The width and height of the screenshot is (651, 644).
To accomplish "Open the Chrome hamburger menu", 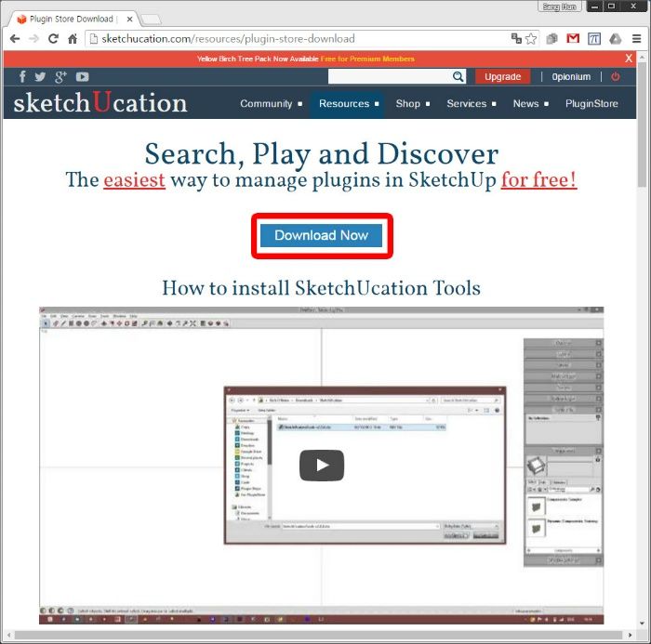I will (636, 39).
